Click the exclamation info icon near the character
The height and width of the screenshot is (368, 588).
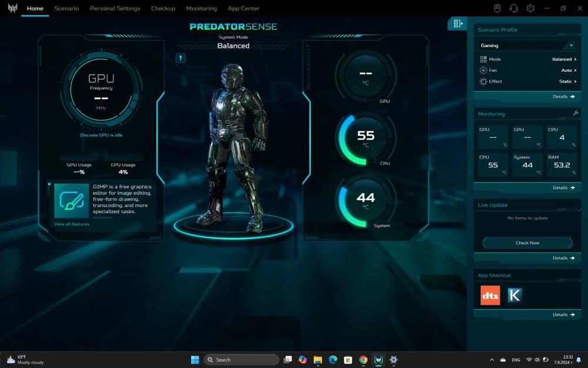pyautogui.click(x=181, y=58)
